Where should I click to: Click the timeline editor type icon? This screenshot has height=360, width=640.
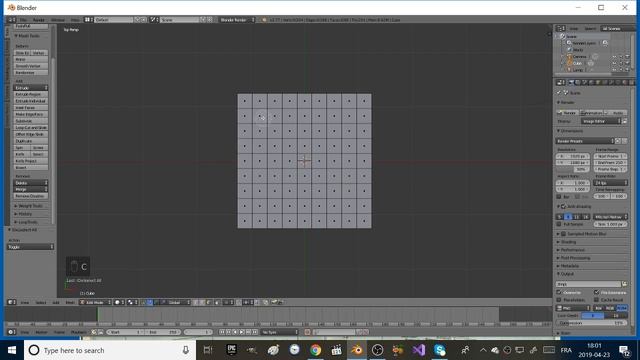tap(11, 332)
